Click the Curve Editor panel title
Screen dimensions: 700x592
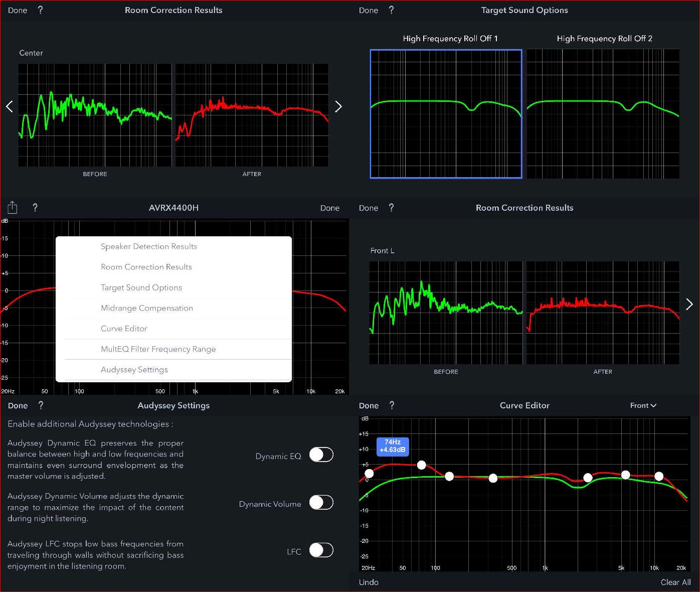tap(524, 405)
